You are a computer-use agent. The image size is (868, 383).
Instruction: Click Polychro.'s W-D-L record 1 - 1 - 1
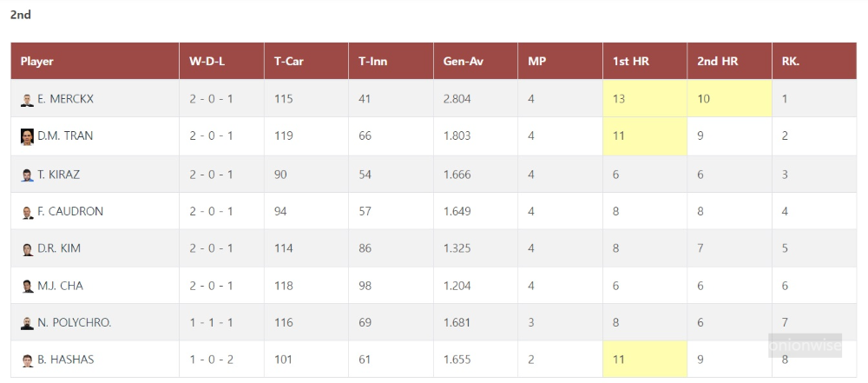[211, 322]
